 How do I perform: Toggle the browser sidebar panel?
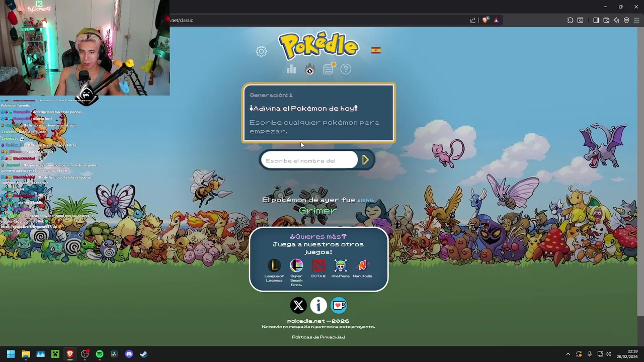(596, 20)
